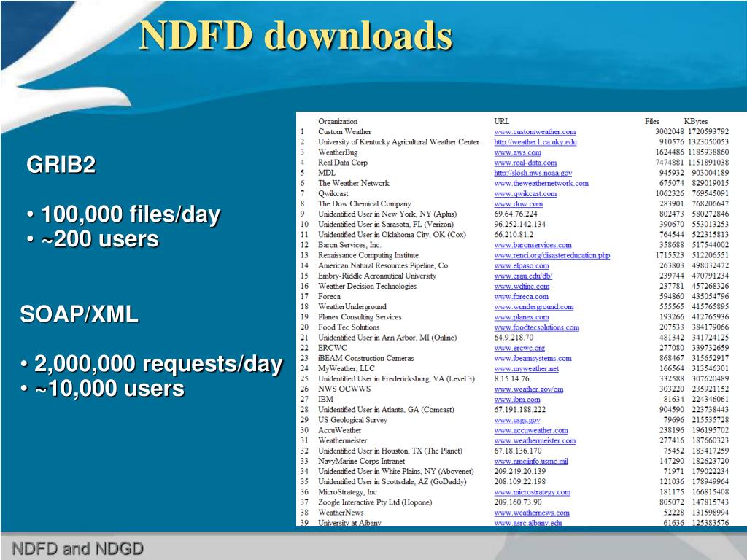Viewport: 747px width, 560px height.
Task: Click the WeatherBug organization name
Action: [338, 152]
